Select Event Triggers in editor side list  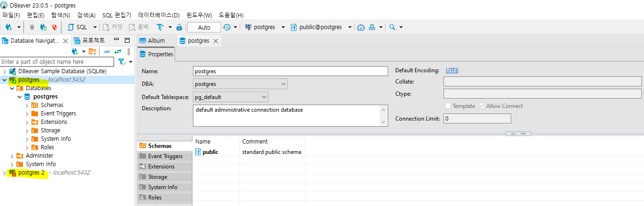(x=164, y=156)
